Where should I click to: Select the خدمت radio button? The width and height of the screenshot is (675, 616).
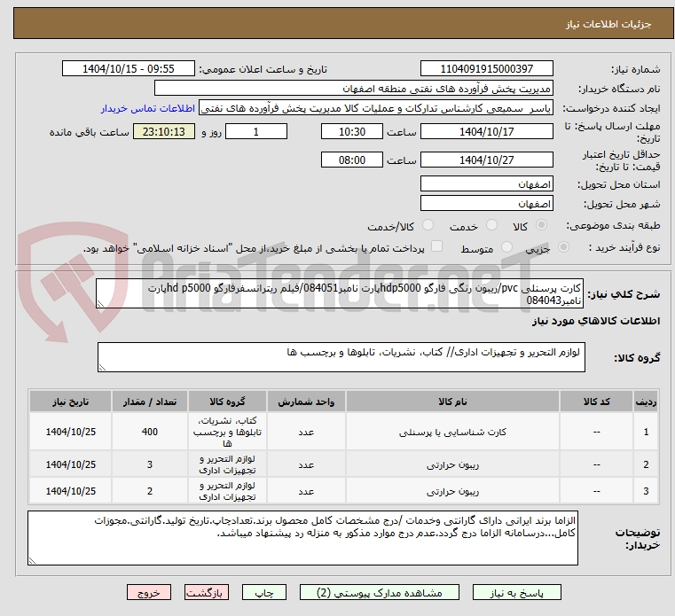click(x=491, y=225)
